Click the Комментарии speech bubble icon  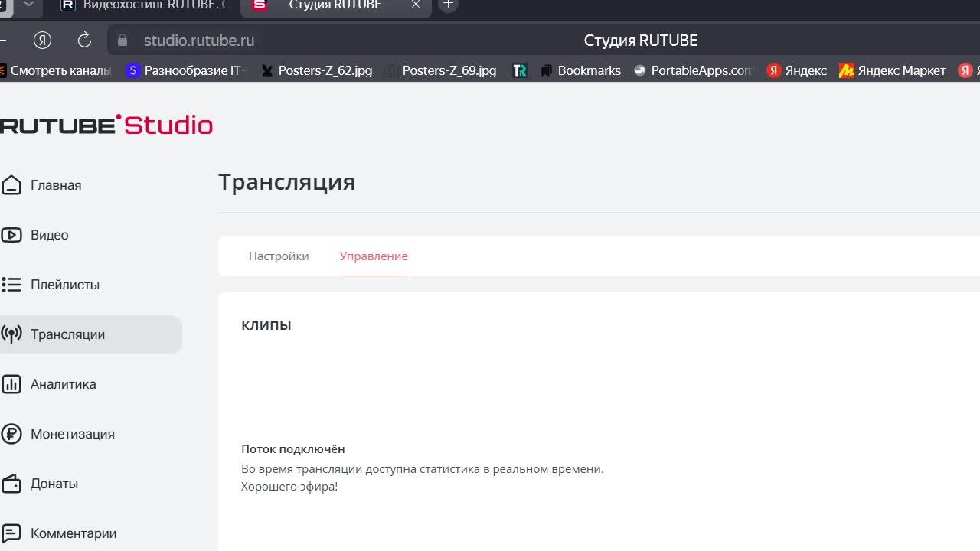(x=11, y=533)
